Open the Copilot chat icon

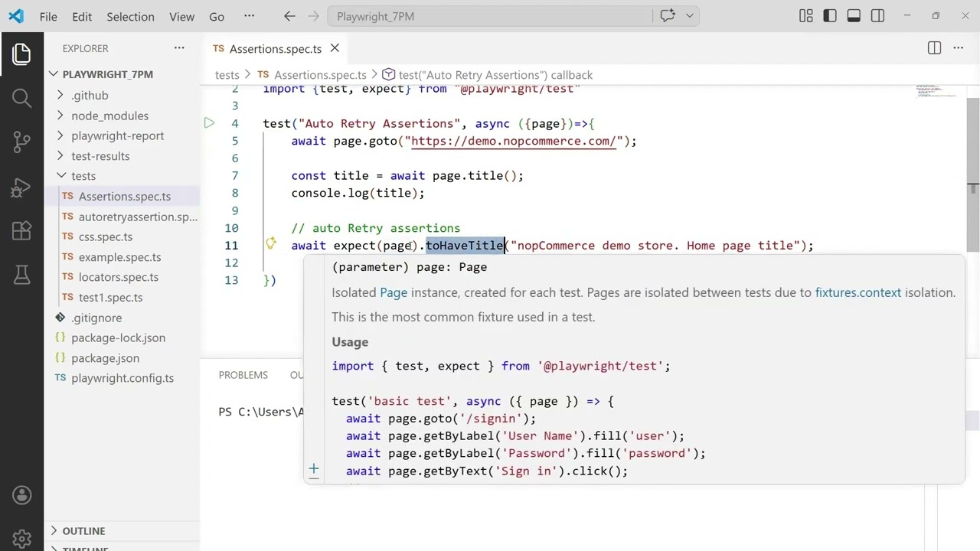pos(668,16)
